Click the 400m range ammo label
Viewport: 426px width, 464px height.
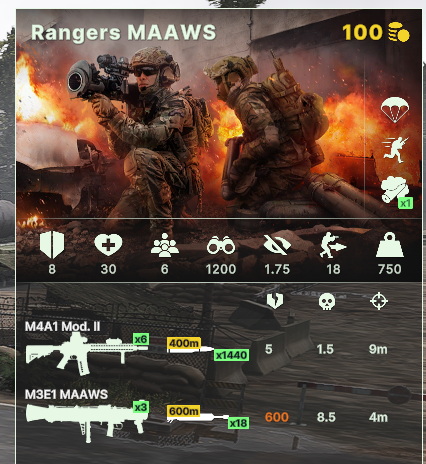coord(184,343)
